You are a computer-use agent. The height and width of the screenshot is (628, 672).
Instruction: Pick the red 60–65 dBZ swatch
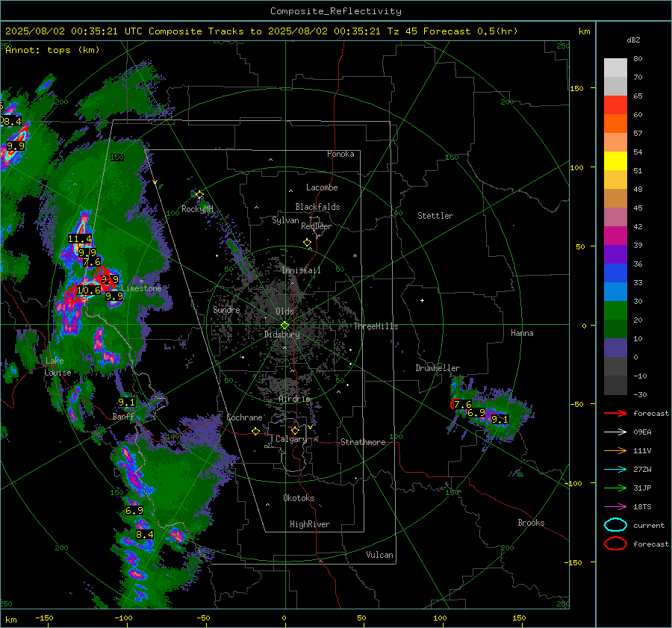[x=615, y=105]
